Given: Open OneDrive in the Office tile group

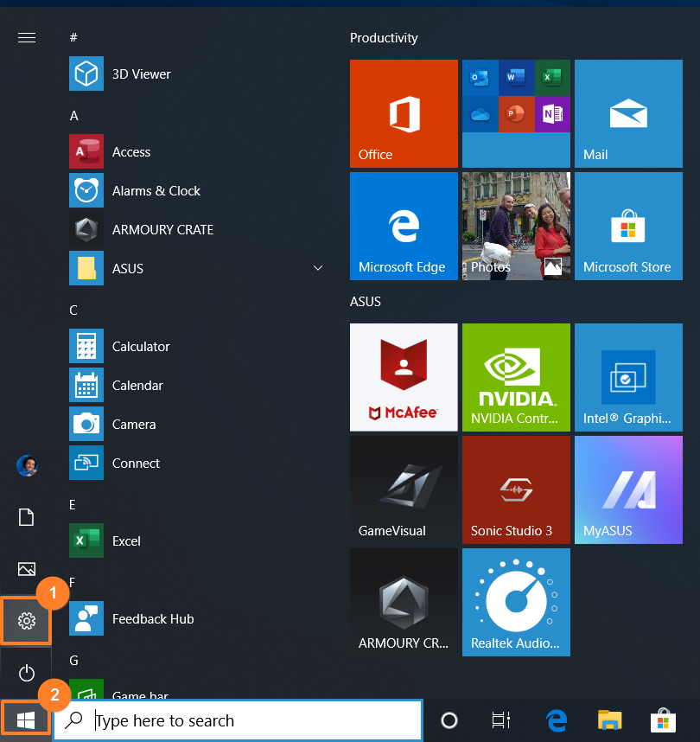Looking at the screenshot, I should (x=480, y=114).
